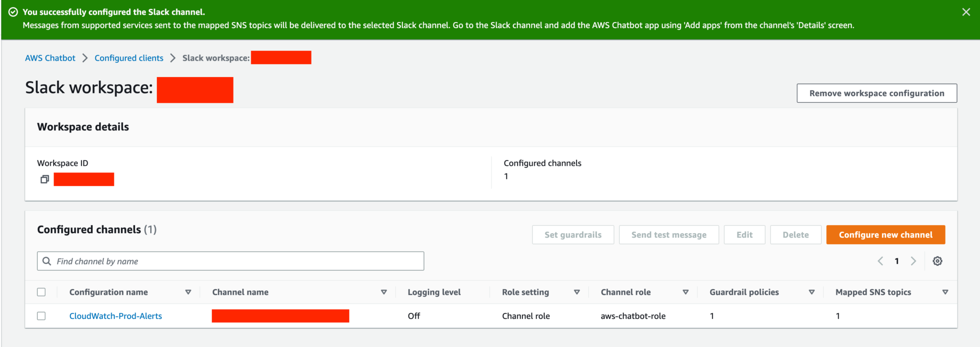Dismiss the green success notification
Viewport: 980px width, 347px height.
[966, 12]
